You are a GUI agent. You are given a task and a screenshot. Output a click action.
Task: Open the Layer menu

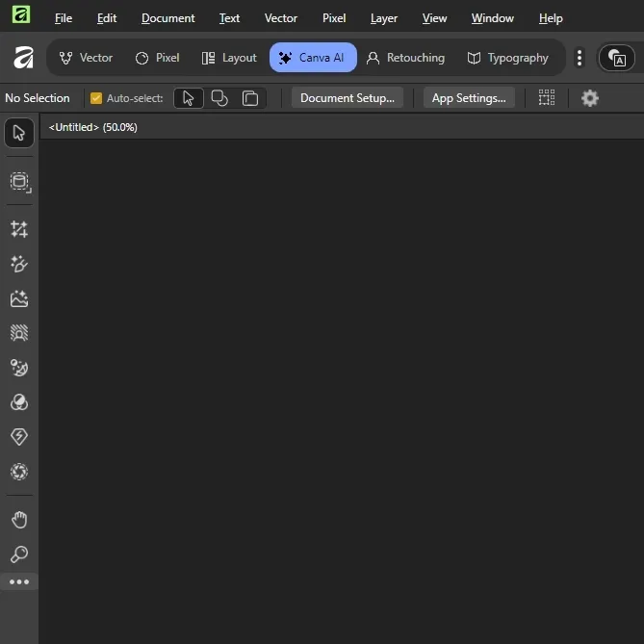click(384, 18)
